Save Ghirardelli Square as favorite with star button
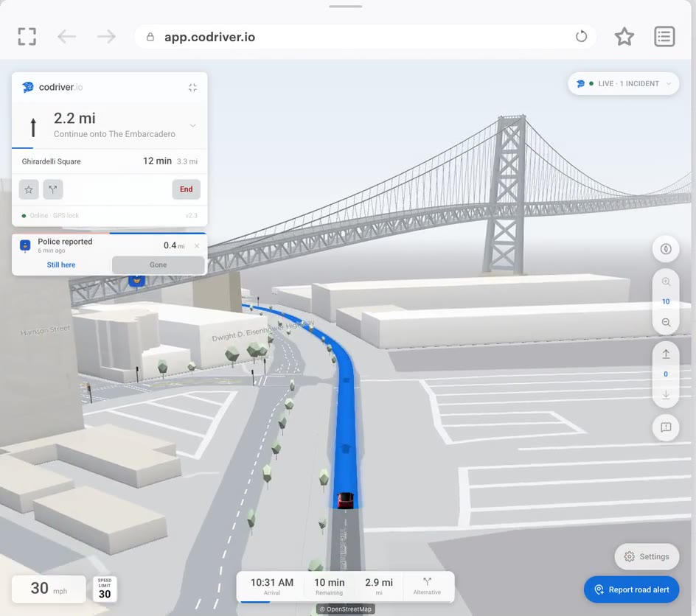This screenshot has width=696, height=616. 29,190
